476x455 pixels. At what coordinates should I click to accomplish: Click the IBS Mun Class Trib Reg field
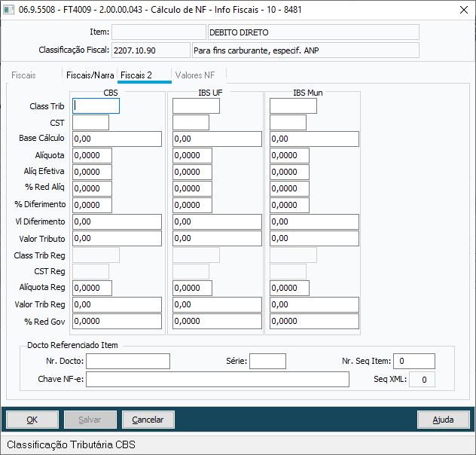(x=293, y=255)
